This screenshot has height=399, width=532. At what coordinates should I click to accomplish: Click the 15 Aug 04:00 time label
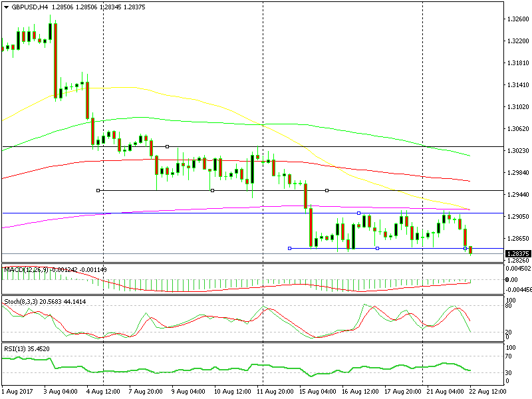point(318,391)
